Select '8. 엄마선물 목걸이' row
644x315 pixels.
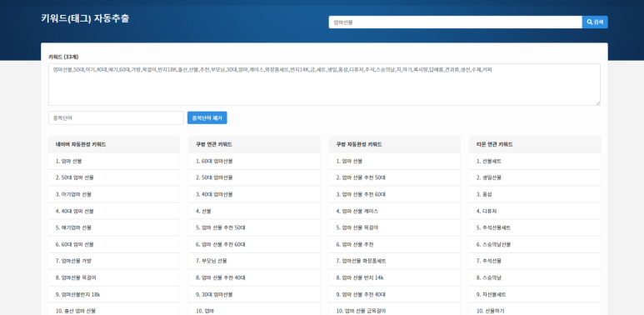click(114, 277)
